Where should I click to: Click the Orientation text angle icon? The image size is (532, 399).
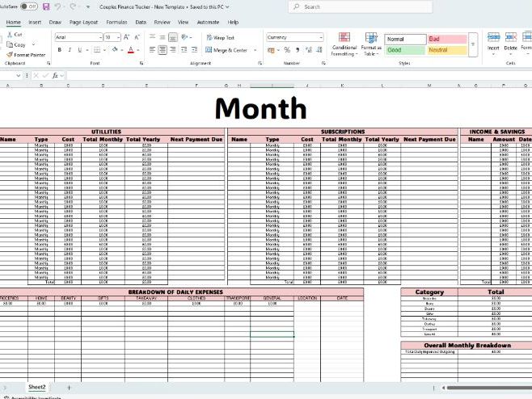tap(184, 37)
